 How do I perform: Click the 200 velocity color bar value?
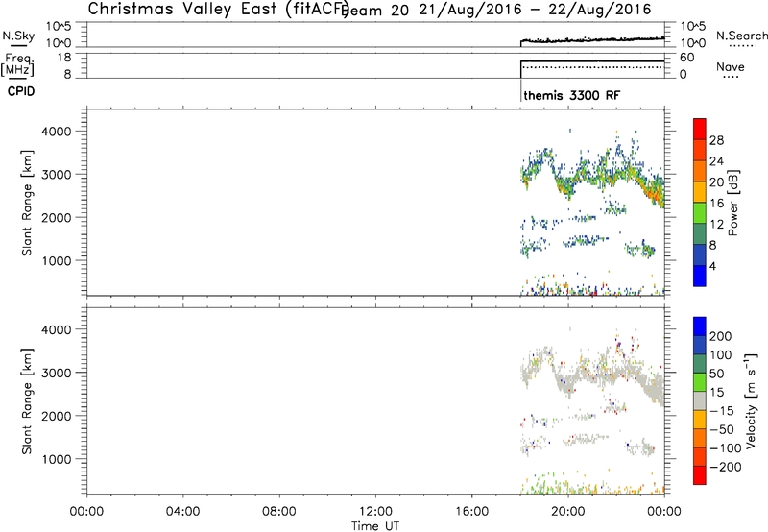tap(721, 336)
